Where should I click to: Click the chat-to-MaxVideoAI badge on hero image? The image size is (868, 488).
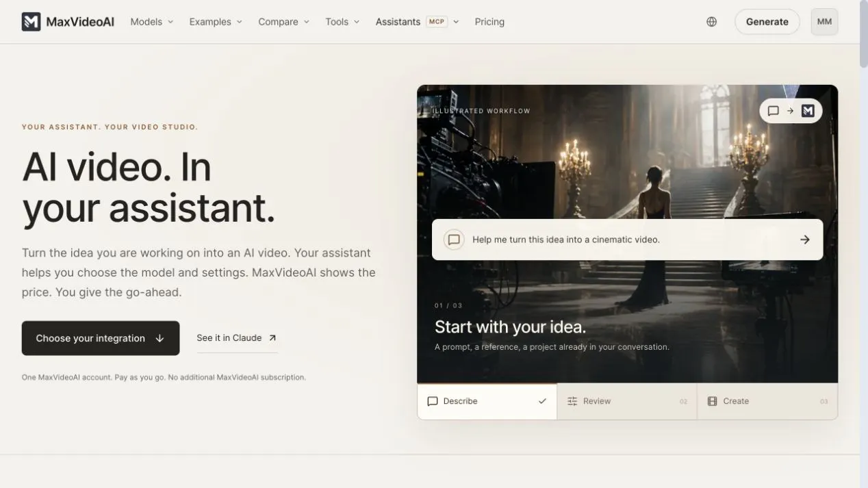pos(791,111)
